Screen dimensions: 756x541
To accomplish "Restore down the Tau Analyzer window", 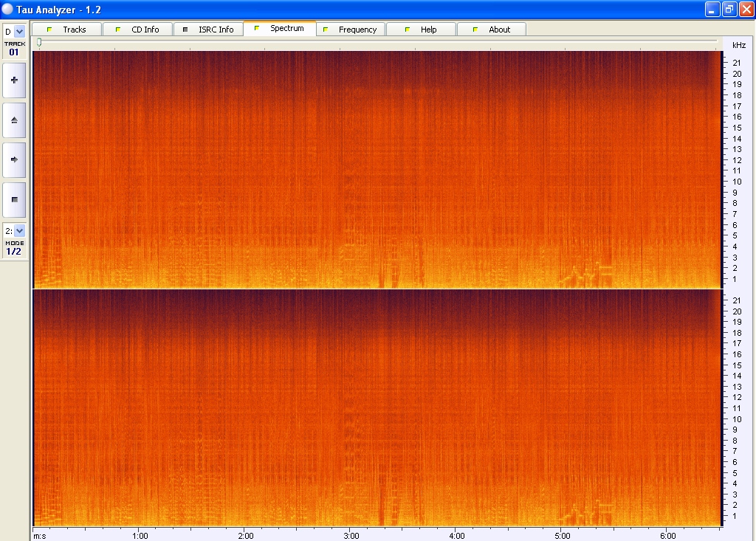I will coord(729,10).
